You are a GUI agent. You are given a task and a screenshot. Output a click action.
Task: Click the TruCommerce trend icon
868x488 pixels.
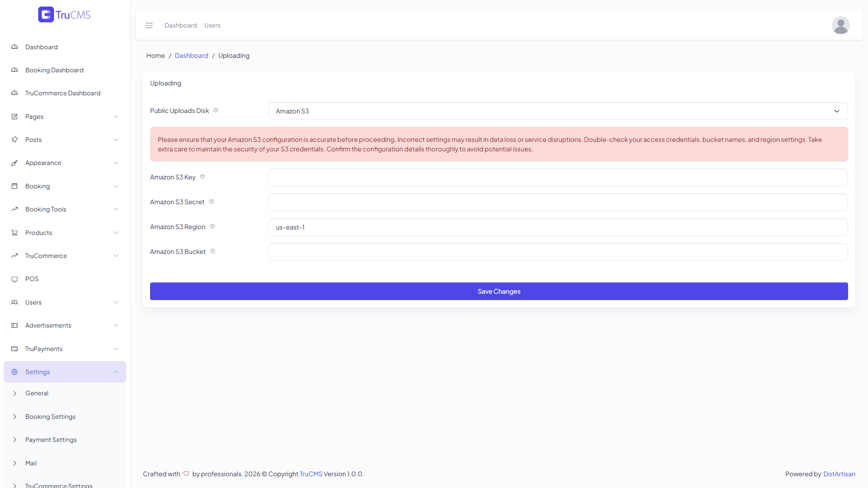14,256
